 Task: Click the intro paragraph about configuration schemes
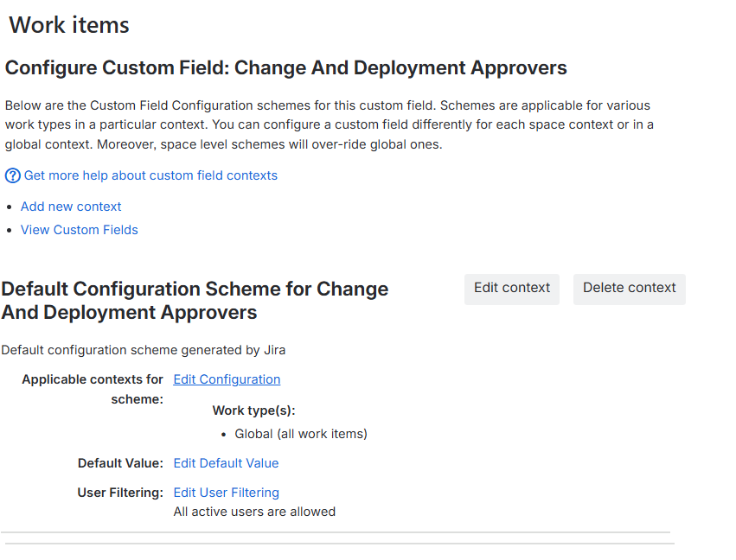329,125
